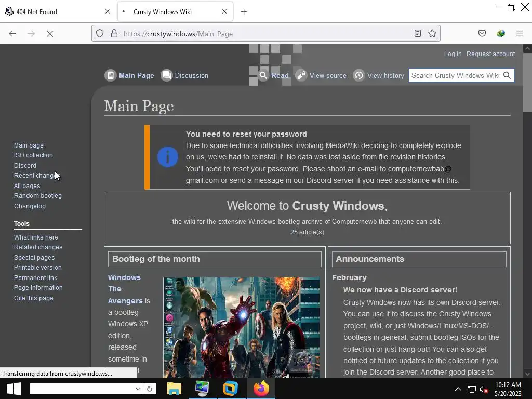Open Windows The Avengers article link
The image size is (532, 399).
(125, 289)
